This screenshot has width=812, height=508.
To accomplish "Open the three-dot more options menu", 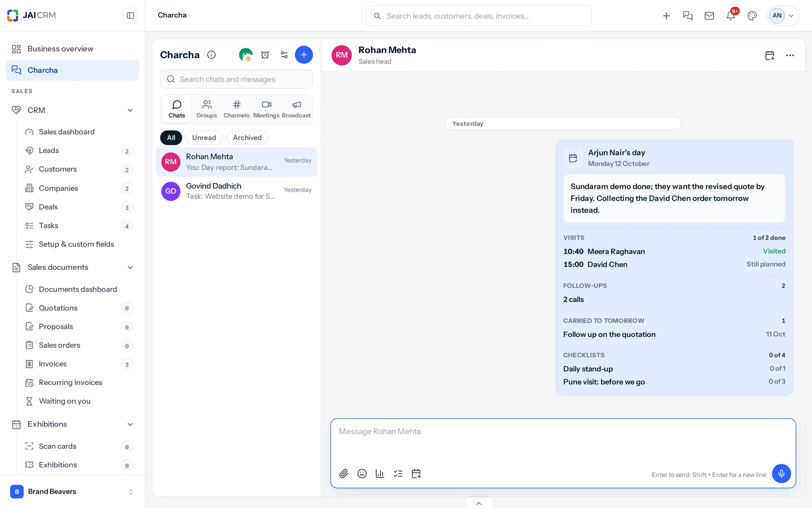I will (x=790, y=55).
